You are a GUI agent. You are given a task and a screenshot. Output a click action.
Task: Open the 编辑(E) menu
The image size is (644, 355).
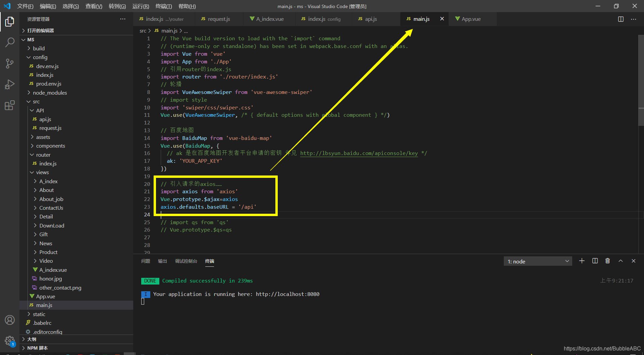point(48,6)
